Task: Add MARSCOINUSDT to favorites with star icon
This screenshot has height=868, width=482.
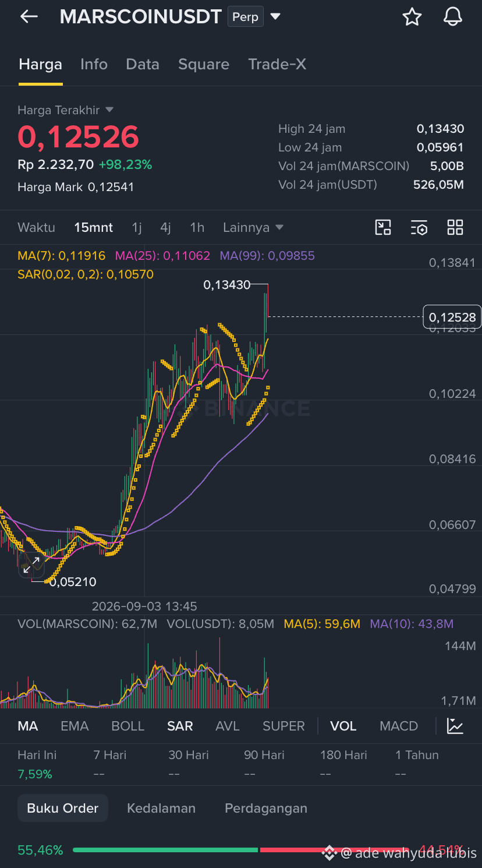Action: pyautogui.click(x=412, y=17)
